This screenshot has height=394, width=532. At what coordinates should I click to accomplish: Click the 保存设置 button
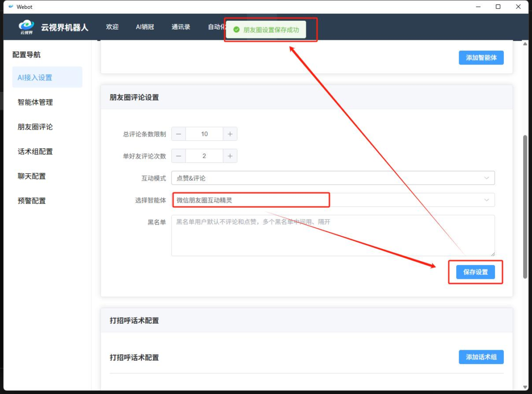click(475, 271)
